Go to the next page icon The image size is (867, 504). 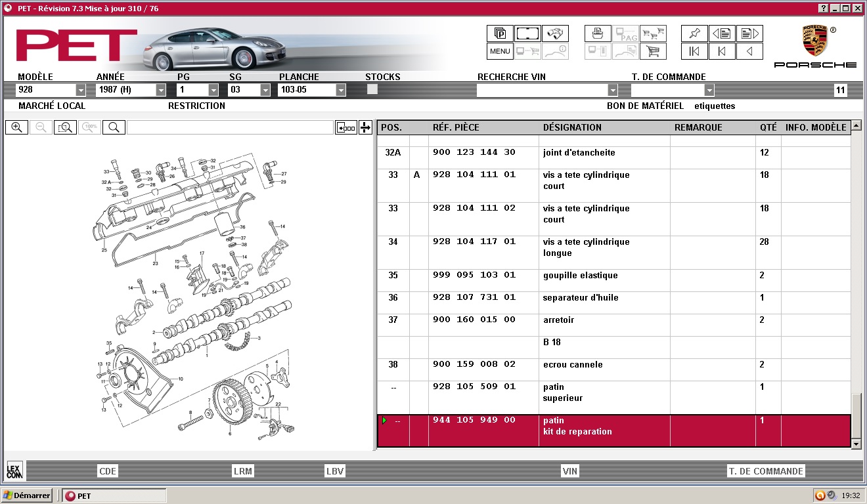pos(749,33)
